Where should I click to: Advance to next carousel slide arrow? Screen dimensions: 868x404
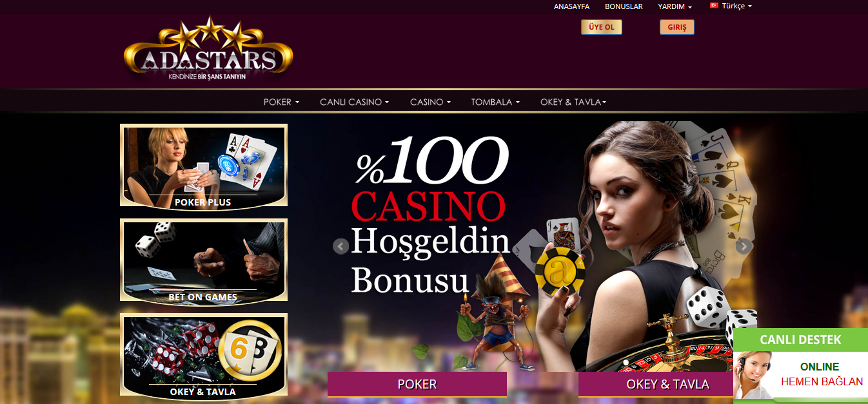(744, 245)
